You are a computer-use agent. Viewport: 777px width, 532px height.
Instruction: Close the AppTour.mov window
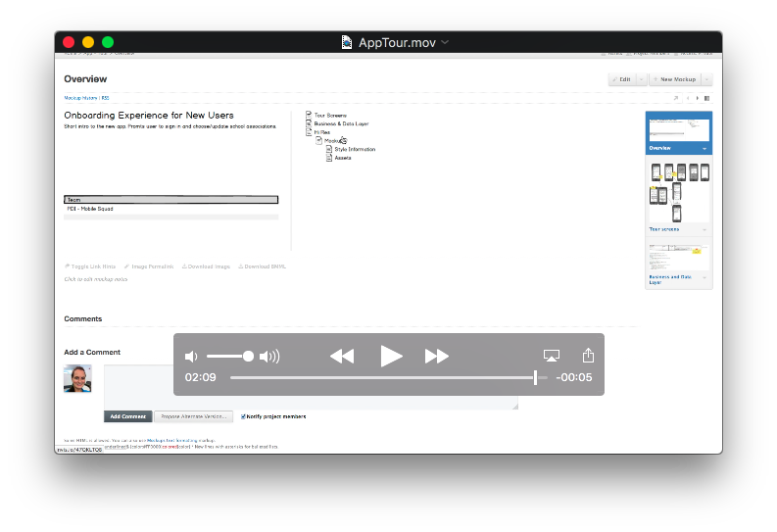(69, 42)
